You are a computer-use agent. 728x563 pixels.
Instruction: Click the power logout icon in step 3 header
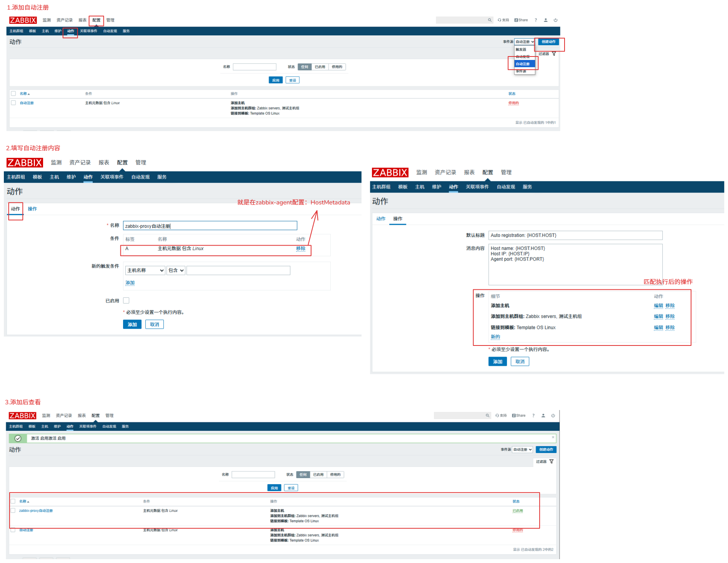pyautogui.click(x=553, y=415)
